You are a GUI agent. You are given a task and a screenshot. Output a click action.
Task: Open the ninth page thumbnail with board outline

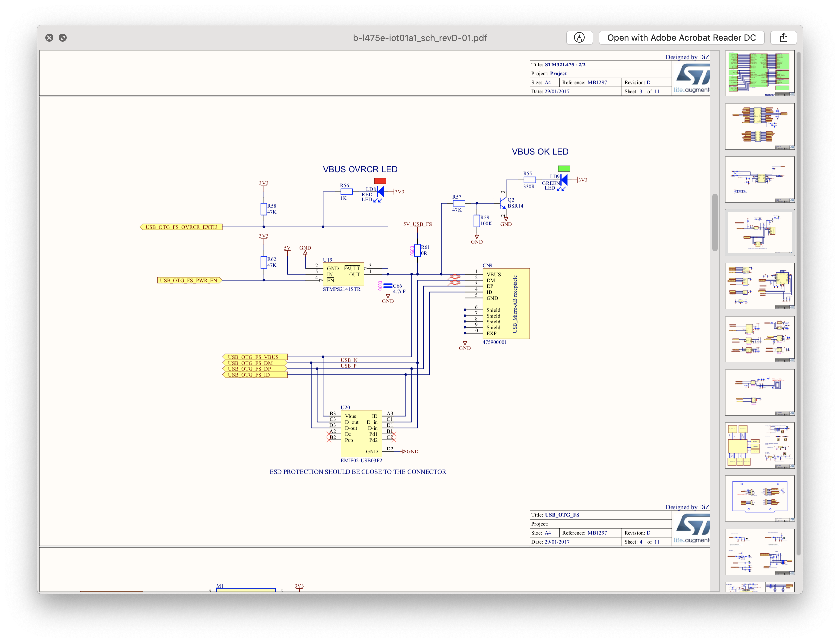(759, 499)
